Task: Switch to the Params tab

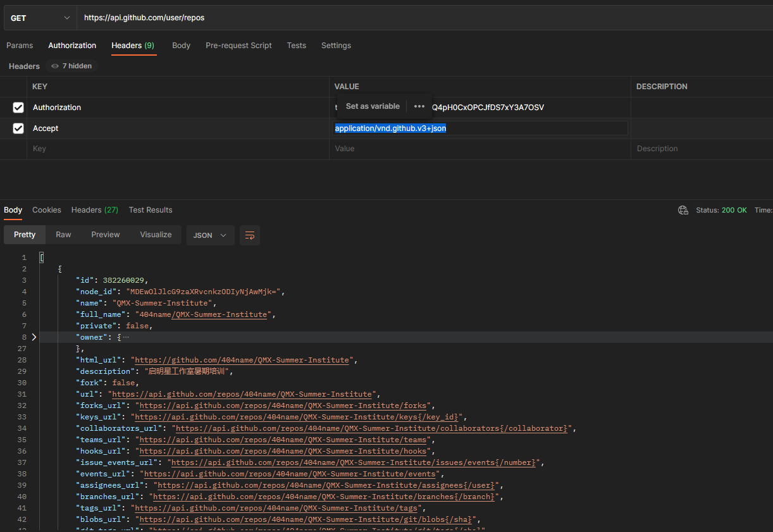Action: tap(20, 46)
